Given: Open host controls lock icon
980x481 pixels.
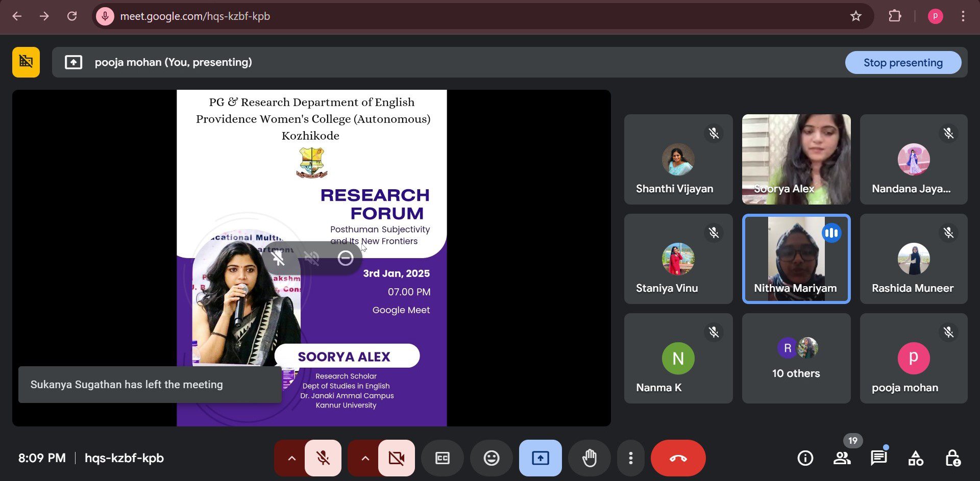Looking at the screenshot, I should pos(952,458).
